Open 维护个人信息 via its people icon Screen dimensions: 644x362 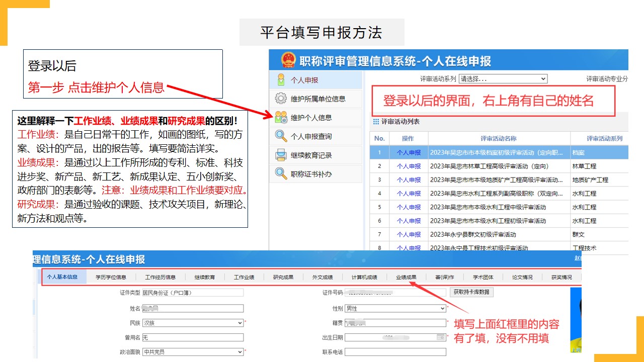281,118
